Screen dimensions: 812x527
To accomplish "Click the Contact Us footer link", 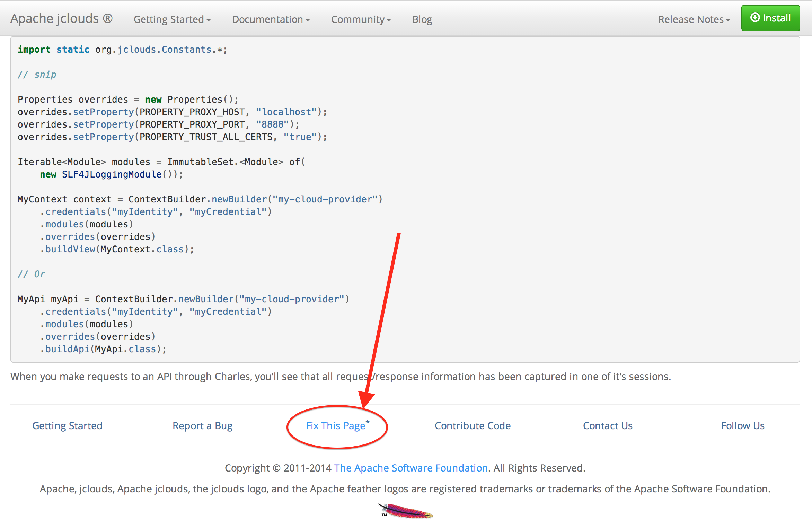I will [x=608, y=426].
